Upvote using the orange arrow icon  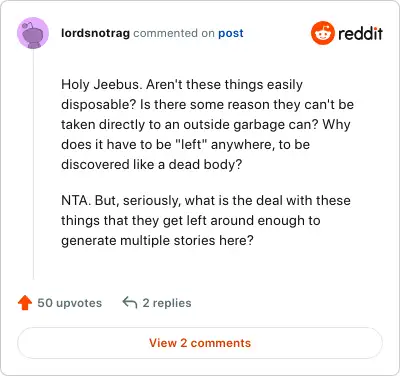pyautogui.click(x=25, y=303)
